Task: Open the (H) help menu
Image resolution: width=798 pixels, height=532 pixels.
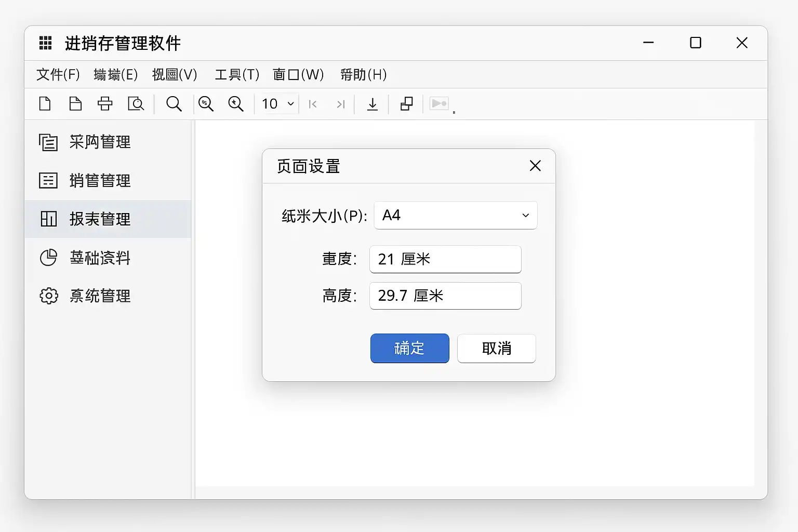Action: [364, 75]
